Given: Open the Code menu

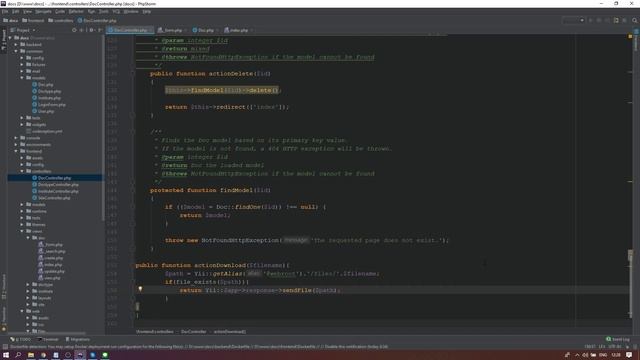Looking at the screenshot, I should pyautogui.click(x=60, y=11).
